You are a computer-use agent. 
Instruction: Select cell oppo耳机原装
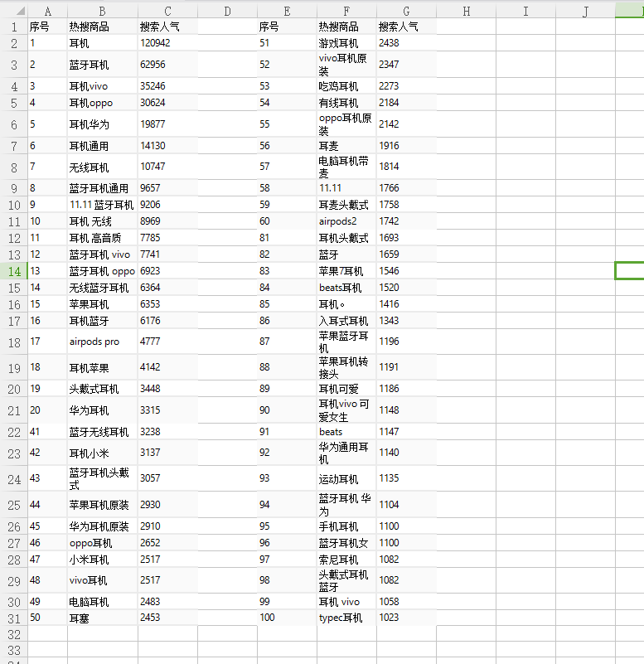point(346,124)
